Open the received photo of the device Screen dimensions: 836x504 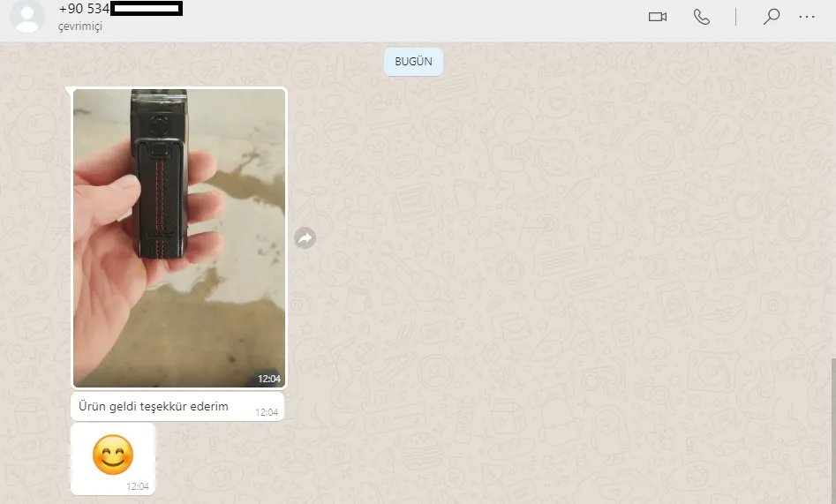[179, 237]
